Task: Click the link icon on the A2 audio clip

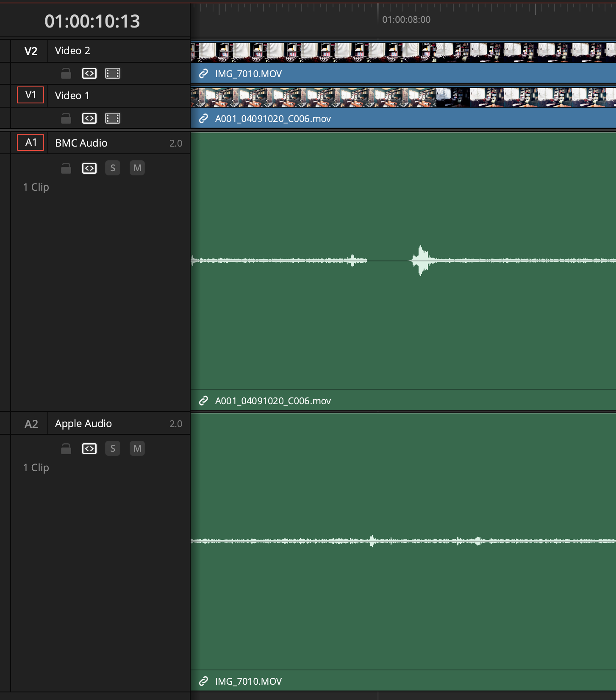Action: pyautogui.click(x=203, y=681)
